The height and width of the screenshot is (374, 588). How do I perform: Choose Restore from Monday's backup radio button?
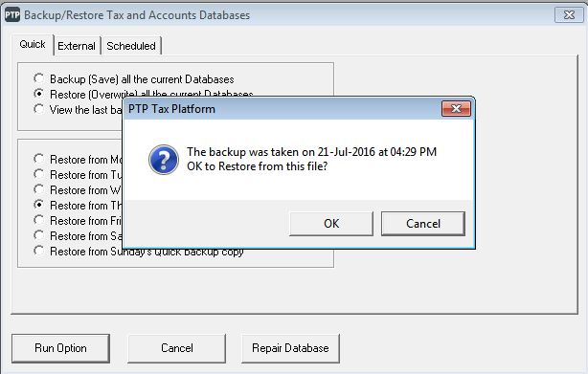[38, 159]
